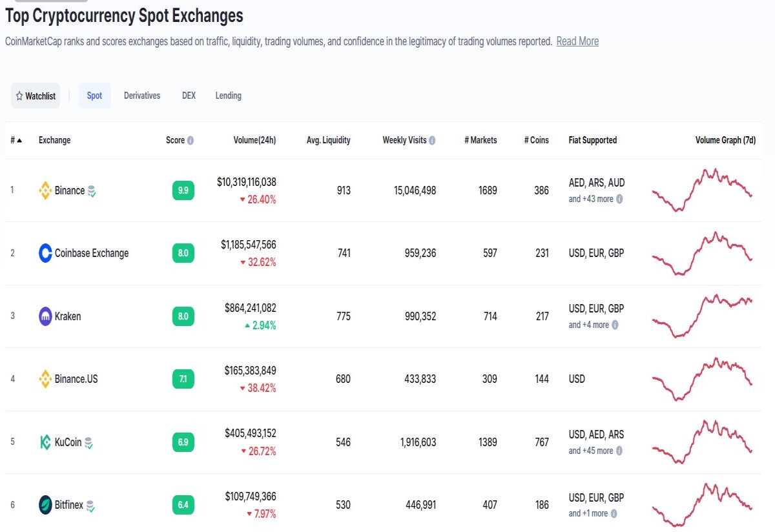Click the info icon beside Score header

[191, 140]
